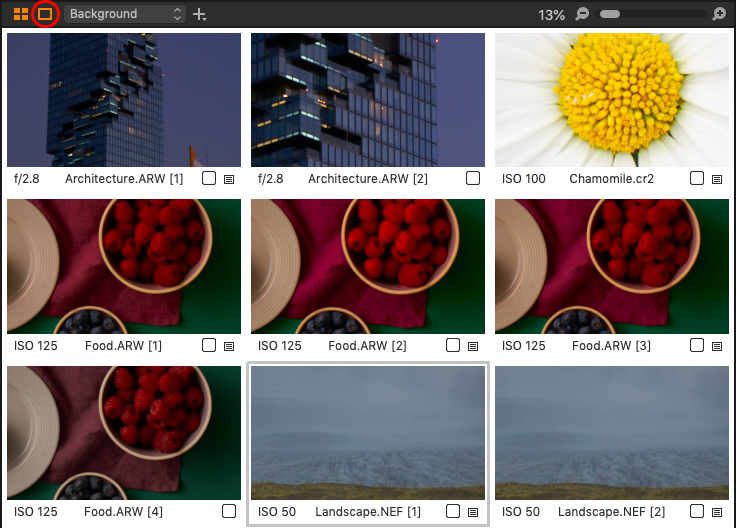
Task: Tick the Food.ARW [3] checkbox
Action: point(697,345)
